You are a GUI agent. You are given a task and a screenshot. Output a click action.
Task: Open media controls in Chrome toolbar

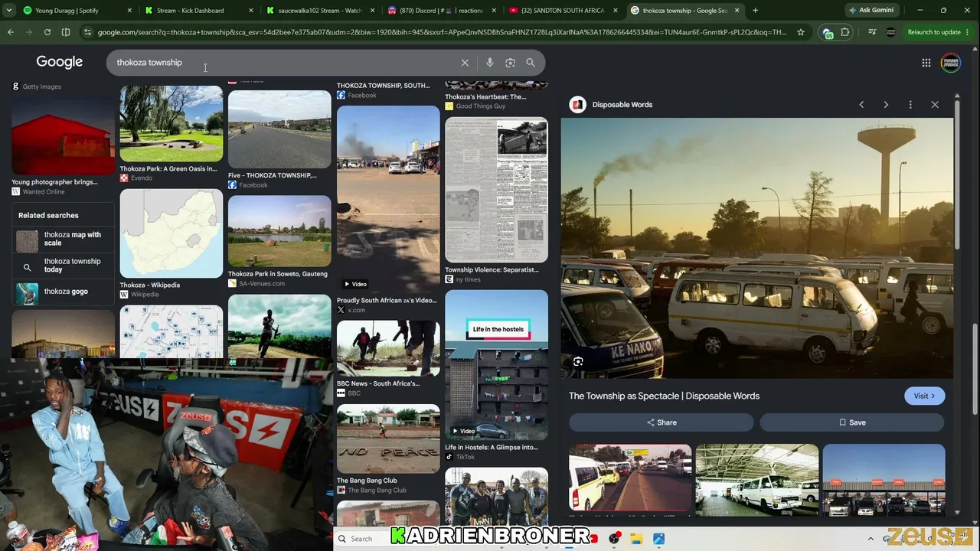[872, 32]
